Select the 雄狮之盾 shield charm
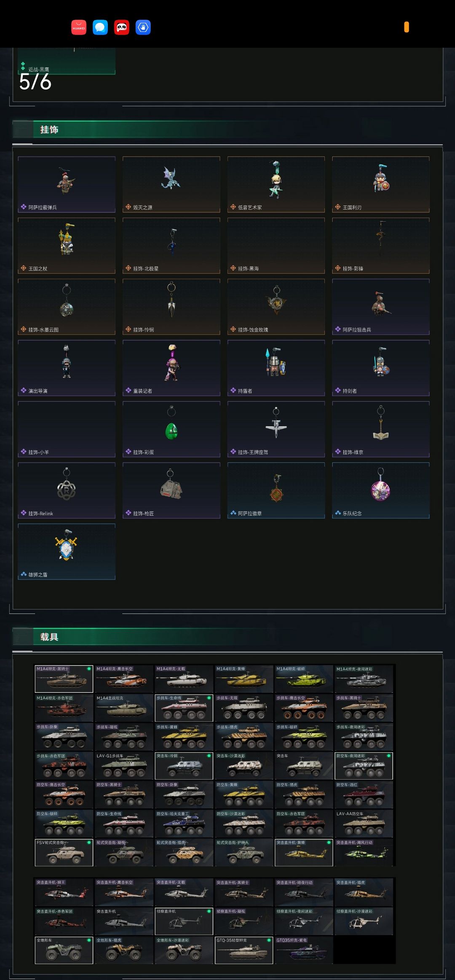 point(67,552)
